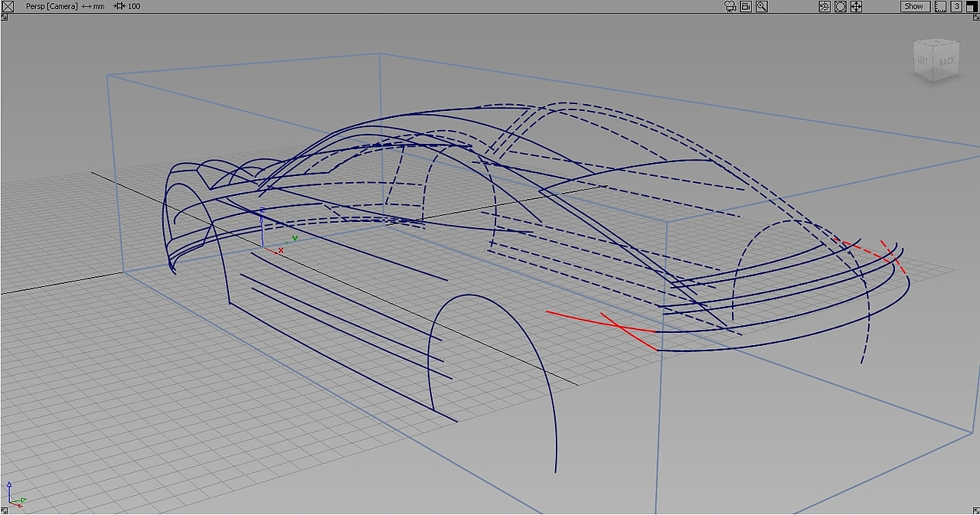Select the look-through camera icon beside the movie camera

745,6
